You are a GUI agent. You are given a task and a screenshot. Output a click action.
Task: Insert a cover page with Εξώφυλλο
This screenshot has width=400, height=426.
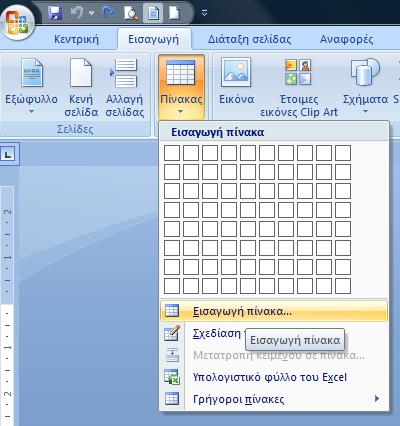click(31, 86)
